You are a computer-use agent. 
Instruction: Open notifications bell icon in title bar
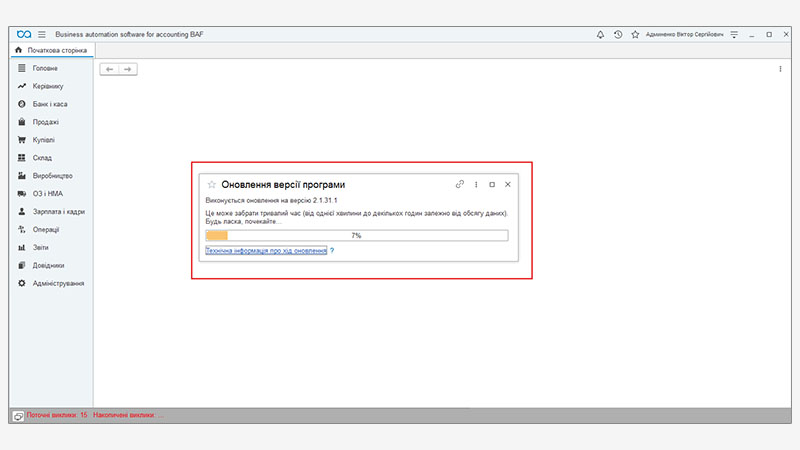point(600,34)
